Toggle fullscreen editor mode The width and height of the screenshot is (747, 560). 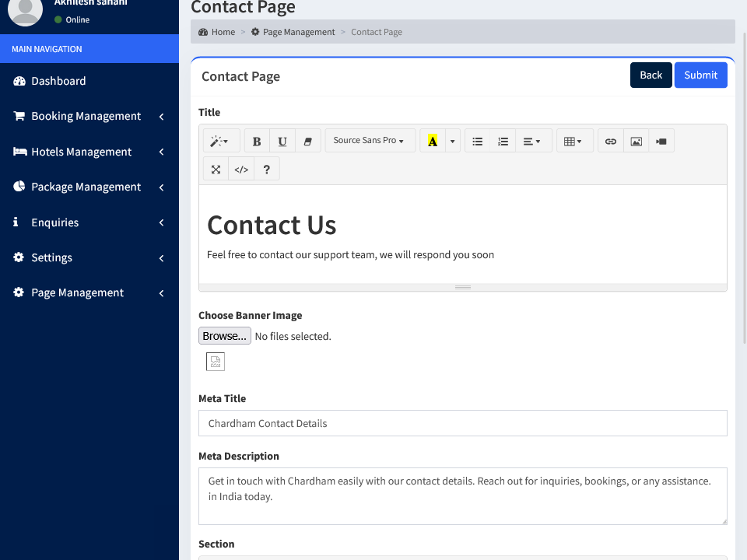216,169
